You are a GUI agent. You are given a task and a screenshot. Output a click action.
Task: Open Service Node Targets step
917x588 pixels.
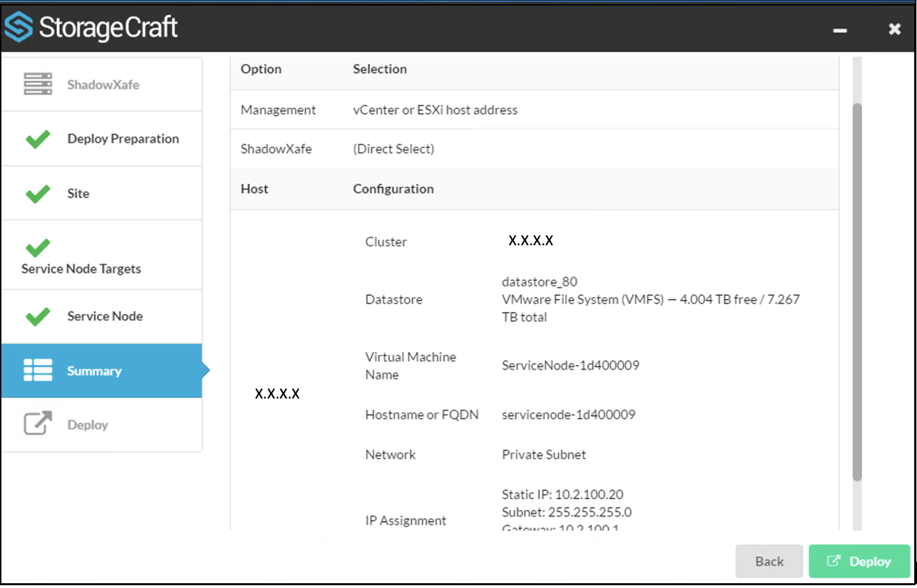click(x=102, y=255)
